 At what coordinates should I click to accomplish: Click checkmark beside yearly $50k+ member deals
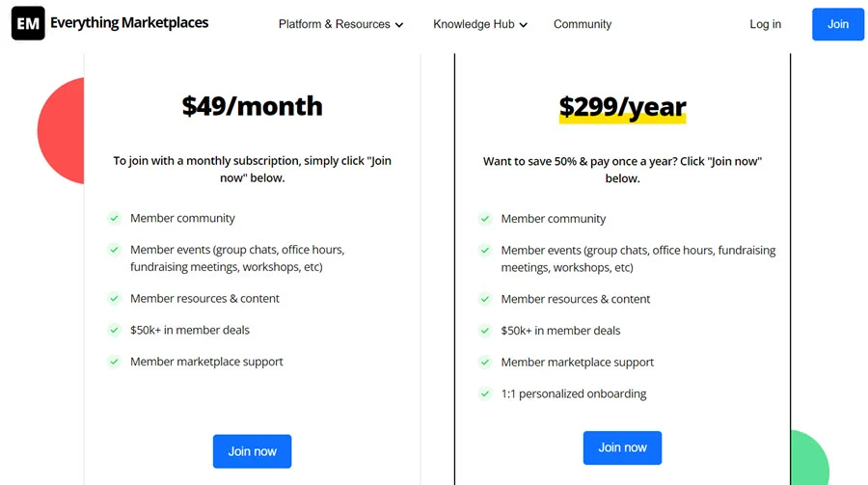tap(485, 331)
